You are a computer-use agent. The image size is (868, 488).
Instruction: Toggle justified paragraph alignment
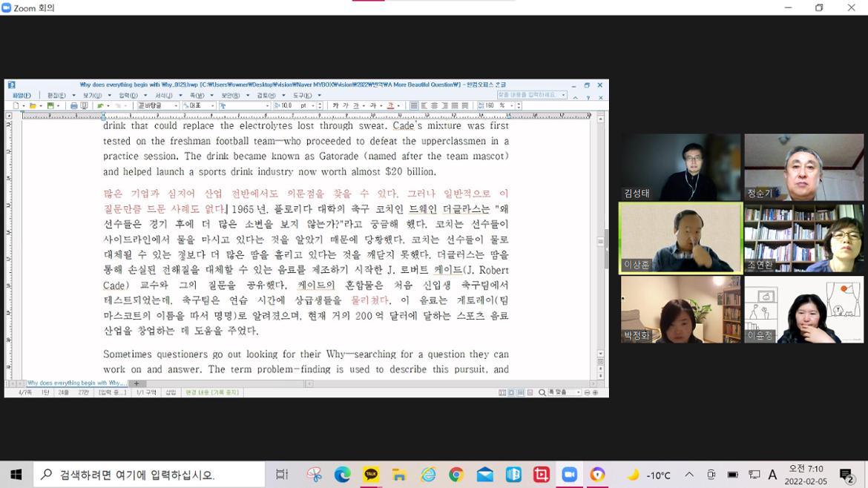click(414, 106)
